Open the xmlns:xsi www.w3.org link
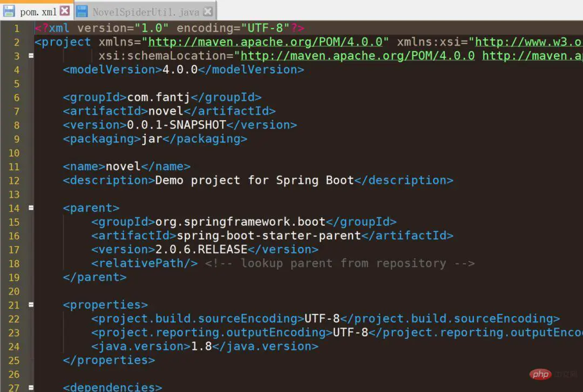Viewport: 583px width, 392px height. click(528, 42)
